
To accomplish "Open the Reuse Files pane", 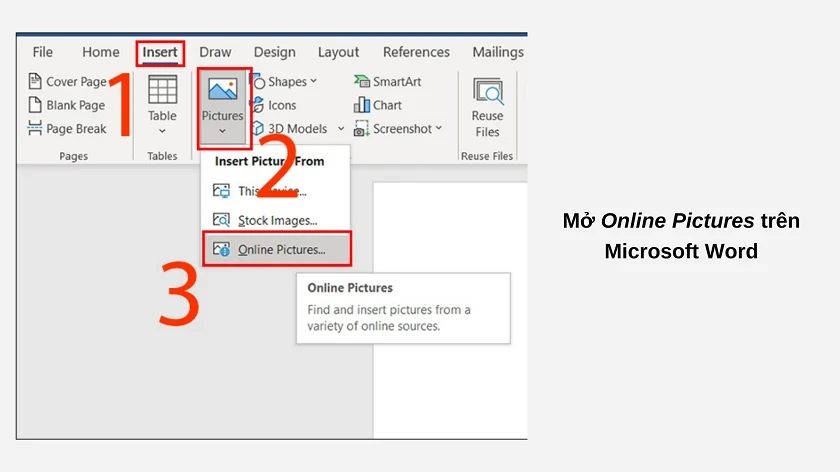I will point(487,108).
